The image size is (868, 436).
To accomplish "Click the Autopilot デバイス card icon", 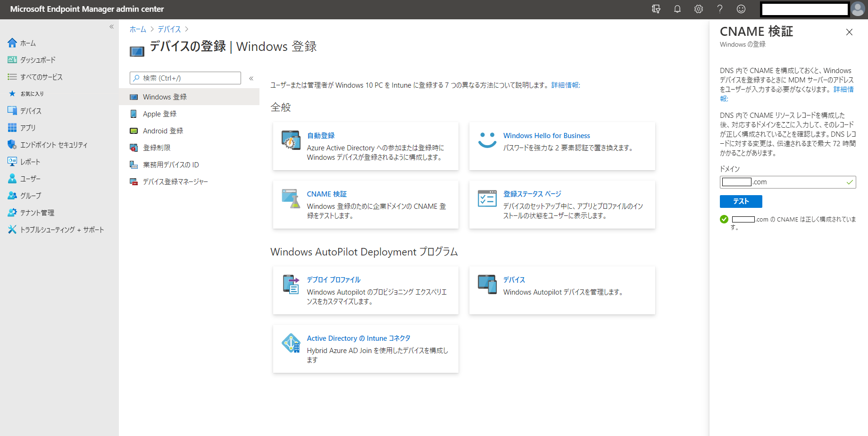I will 487,284.
